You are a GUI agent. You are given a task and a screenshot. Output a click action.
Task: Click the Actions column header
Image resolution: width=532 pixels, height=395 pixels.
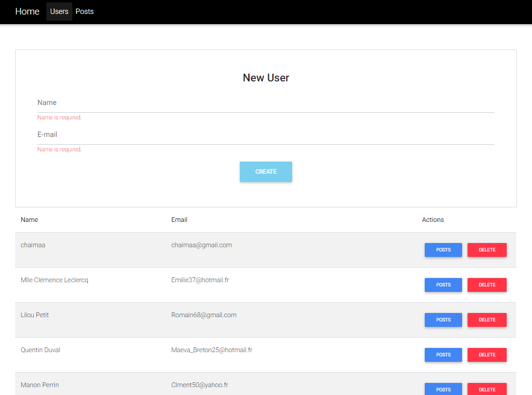[x=433, y=220]
